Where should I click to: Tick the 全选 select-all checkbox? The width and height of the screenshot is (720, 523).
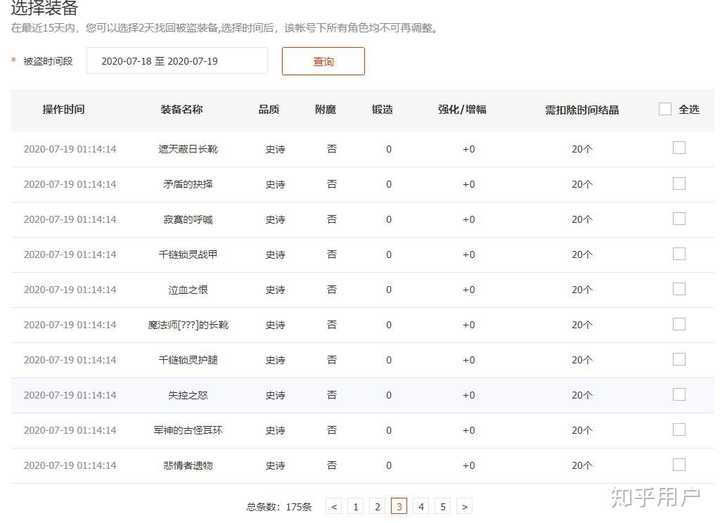(665, 109)
